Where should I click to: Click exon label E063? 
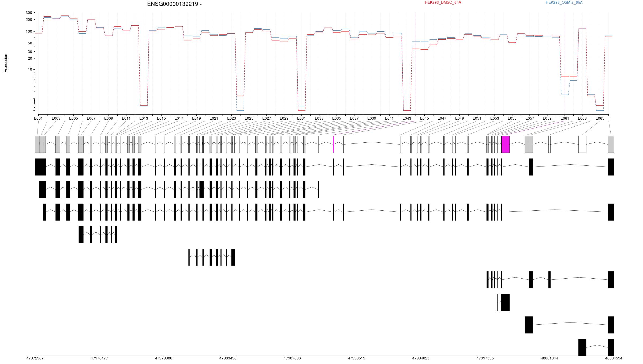pyautogui.click(x=582, y=118)
